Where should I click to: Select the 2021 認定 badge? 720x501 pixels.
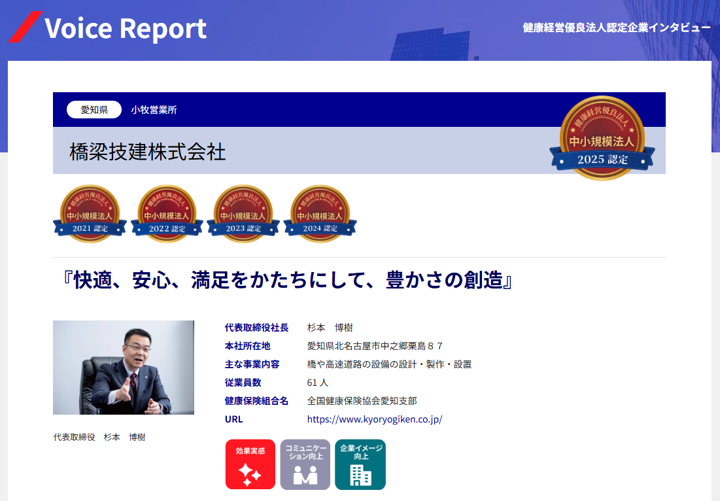[x=88, y=213]
